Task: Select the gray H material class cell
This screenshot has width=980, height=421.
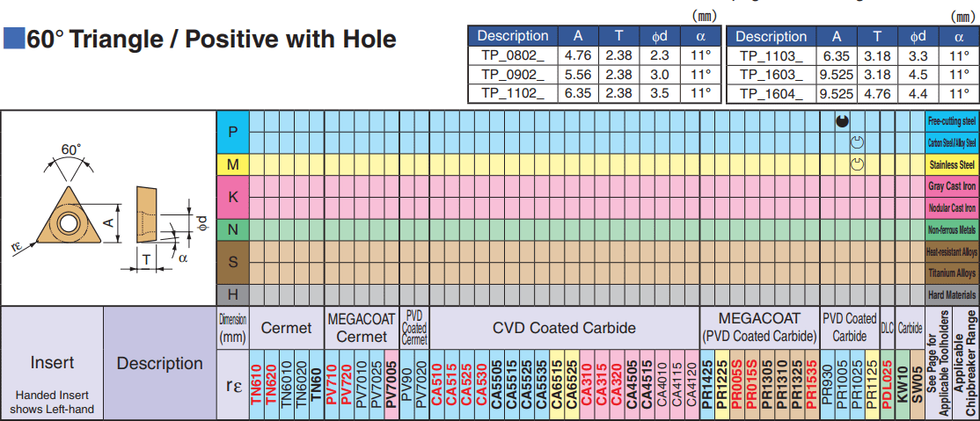Action: [233, 294]
